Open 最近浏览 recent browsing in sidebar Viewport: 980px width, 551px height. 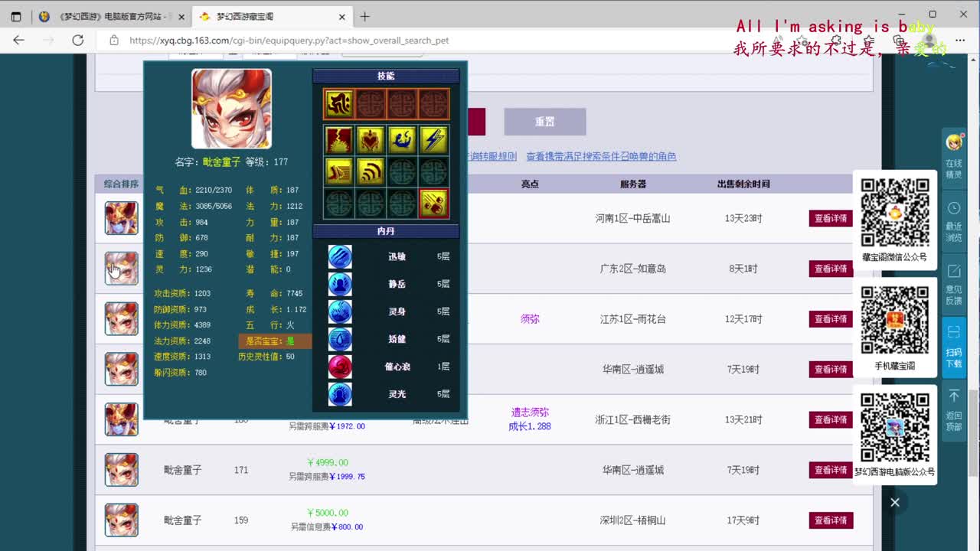pos(954,220)
